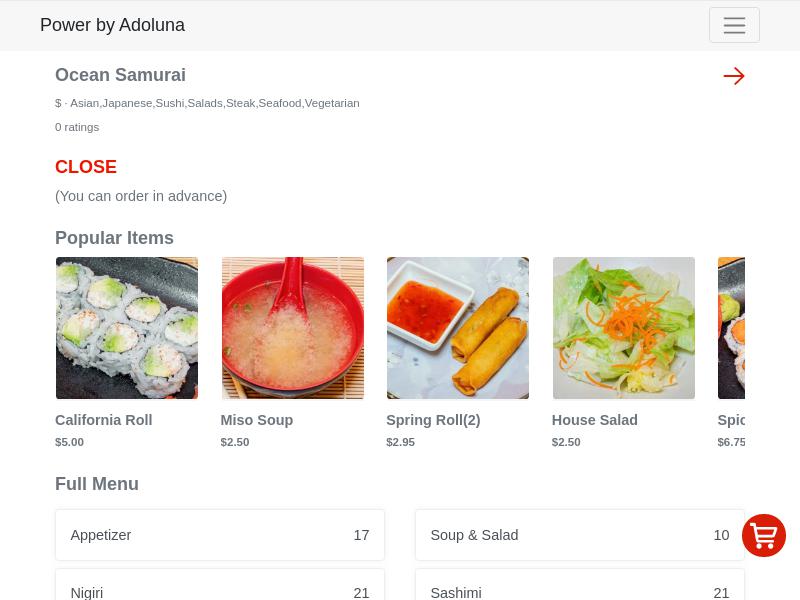The image size is (800, 600).
Task: Select the Spring Roll(2) photo
Action: [x=458, y=328]
